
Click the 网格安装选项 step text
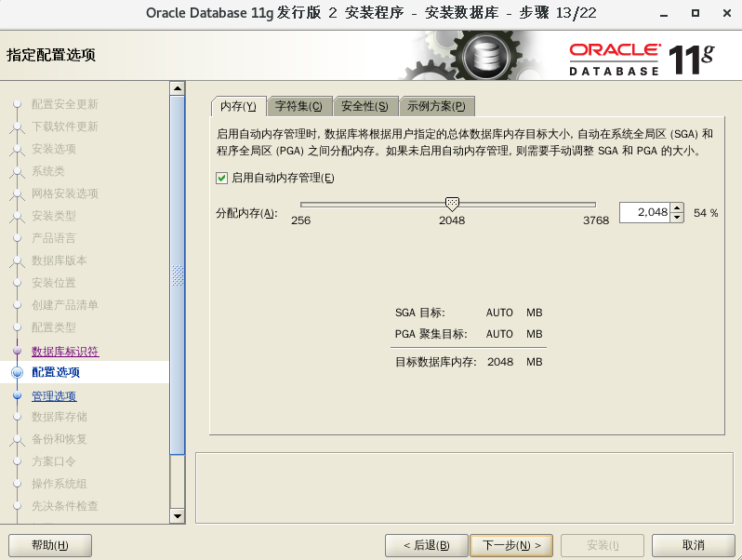[x=65, y=193]
